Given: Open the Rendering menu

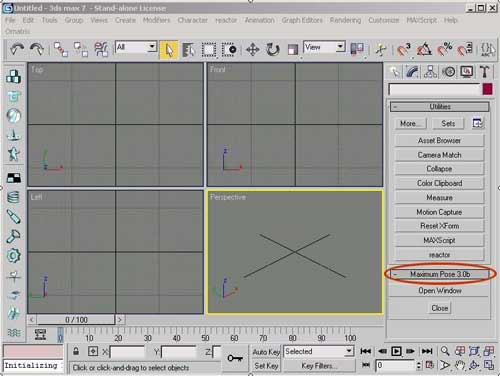Looking at the screenshot, I should [x=345, y=20].
